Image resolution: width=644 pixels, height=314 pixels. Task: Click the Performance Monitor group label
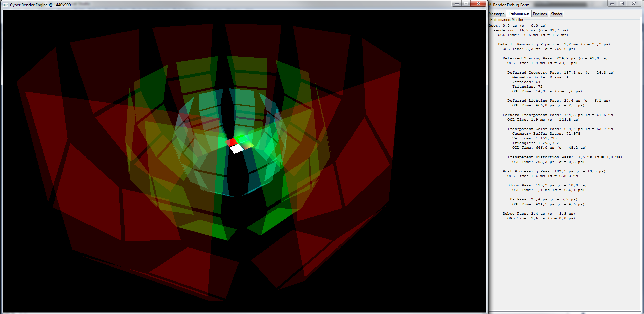pyautogui.click(x=506, y=20)
